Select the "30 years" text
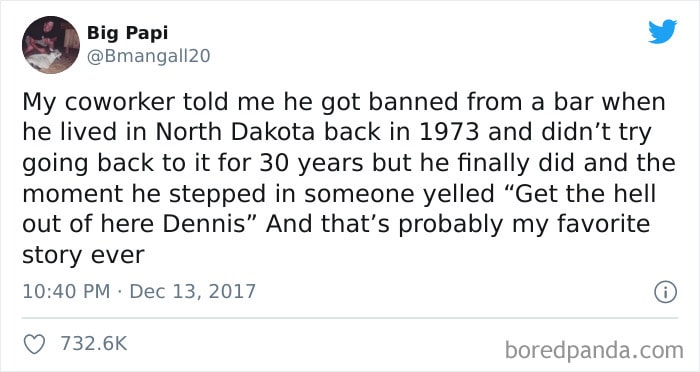700x372 pixels. pyautogui.click(x=312, y=164)
